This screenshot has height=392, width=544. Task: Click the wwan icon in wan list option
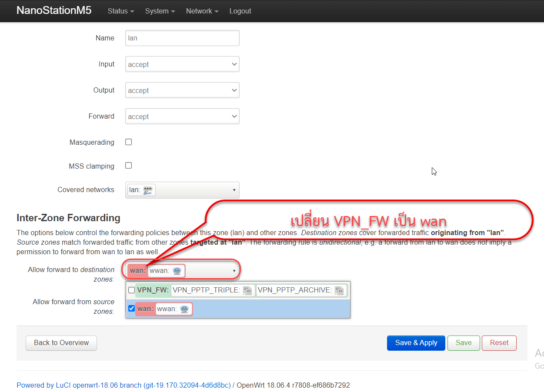(184, 309)
